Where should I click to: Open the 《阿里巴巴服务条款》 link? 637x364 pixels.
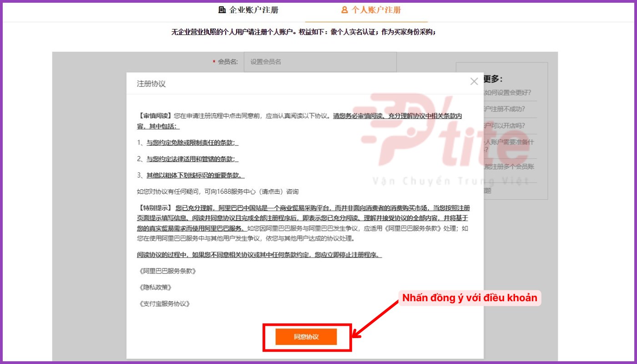click(x=167, y=271)
